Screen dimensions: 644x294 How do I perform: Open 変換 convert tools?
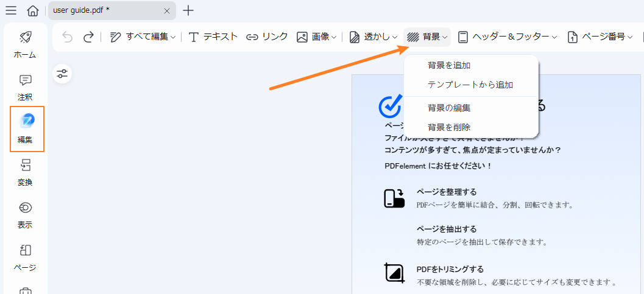(x=25, y=173)
